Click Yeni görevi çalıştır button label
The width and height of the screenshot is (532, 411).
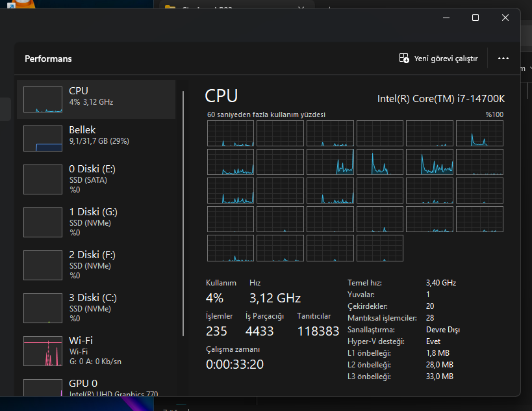[x=446, y=59]
